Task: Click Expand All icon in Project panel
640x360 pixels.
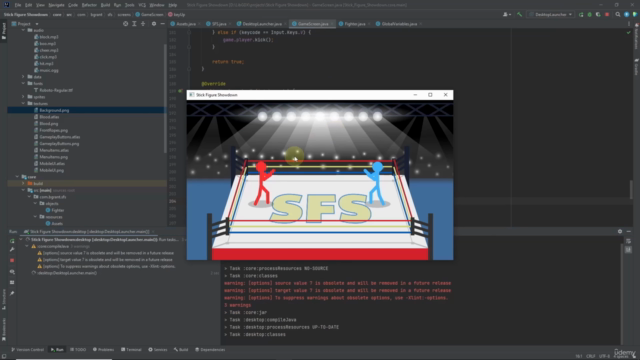Action: 134,24
